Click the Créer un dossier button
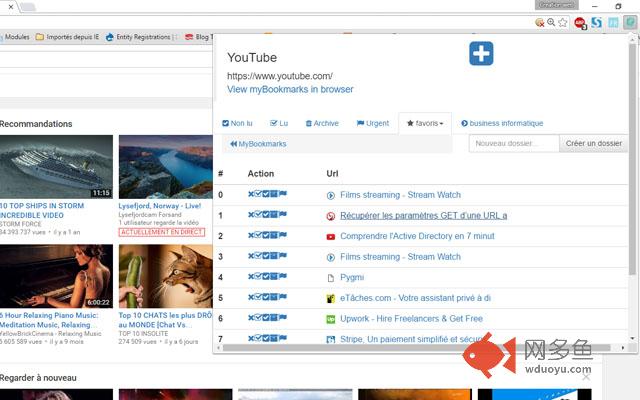This screenshot has height=400, width=640. 594,144
